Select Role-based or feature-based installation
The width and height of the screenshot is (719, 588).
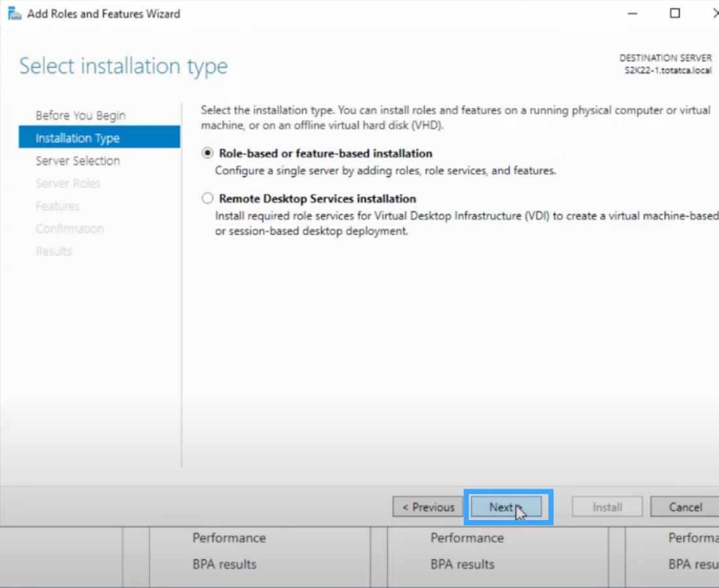click(207, 153)
